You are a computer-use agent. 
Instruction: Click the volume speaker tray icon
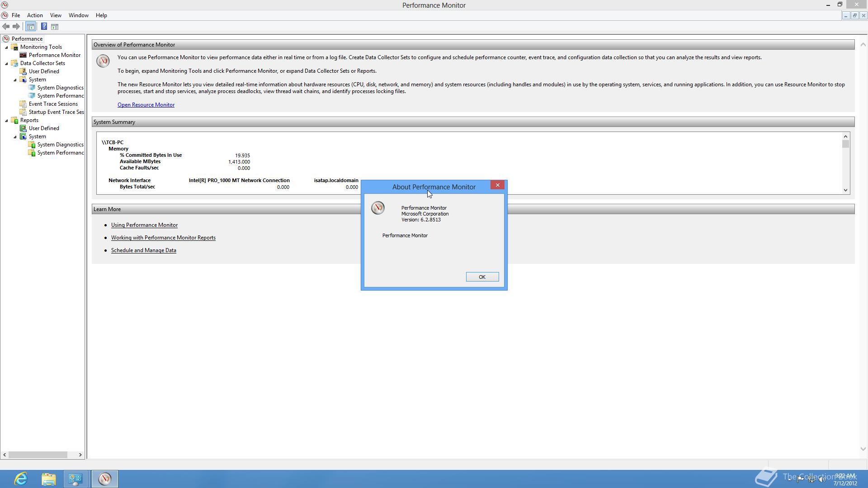click(x=822, y=479)
